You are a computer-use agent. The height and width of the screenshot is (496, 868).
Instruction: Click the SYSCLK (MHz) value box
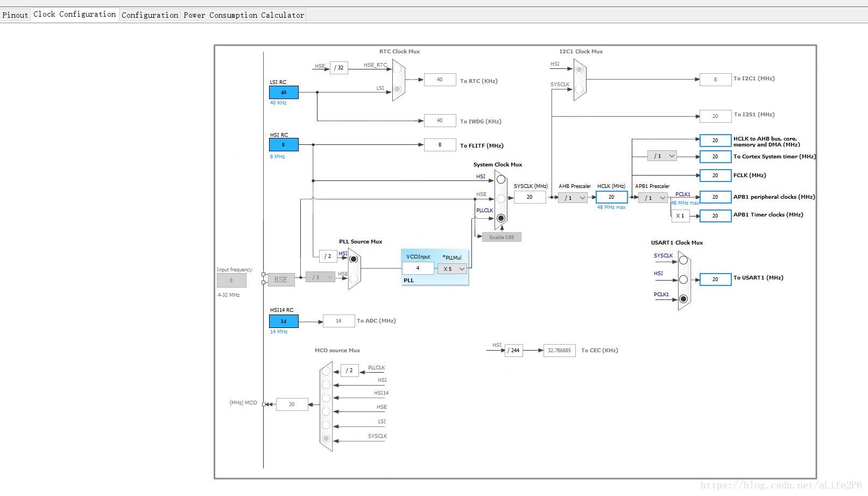point(530,197)
